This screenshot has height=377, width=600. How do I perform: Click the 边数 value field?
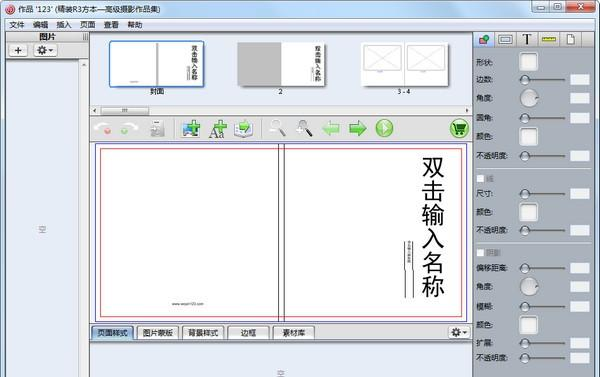pos(580,80)
